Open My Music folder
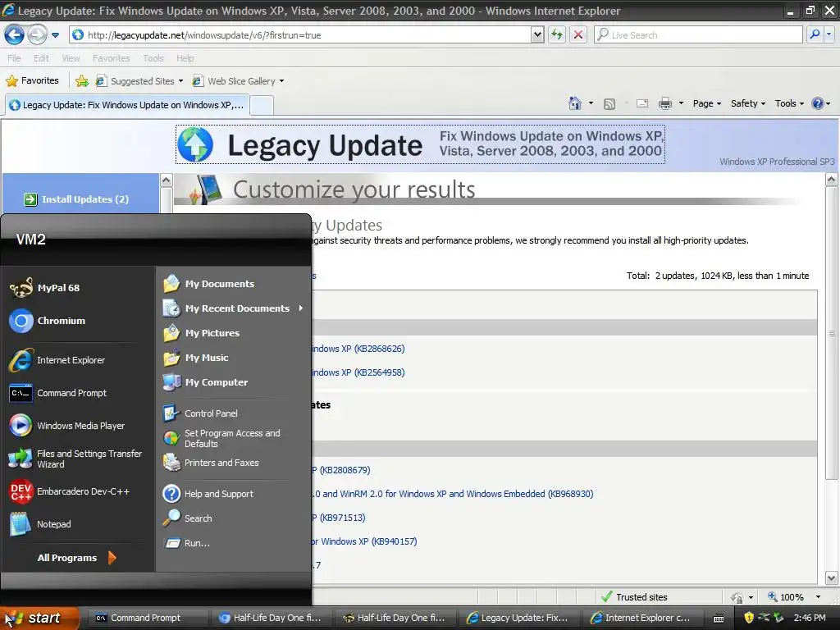The height and width of the screenshot is (630, 840). pos(196,358)
